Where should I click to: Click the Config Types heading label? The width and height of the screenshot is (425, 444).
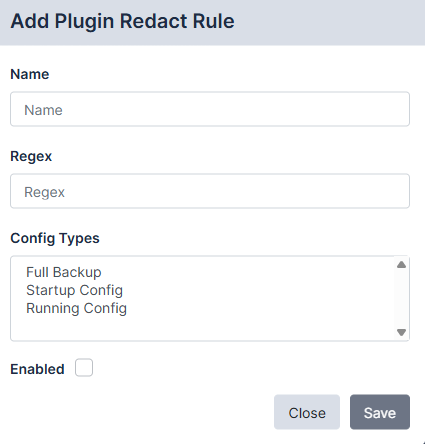point(55,238)
